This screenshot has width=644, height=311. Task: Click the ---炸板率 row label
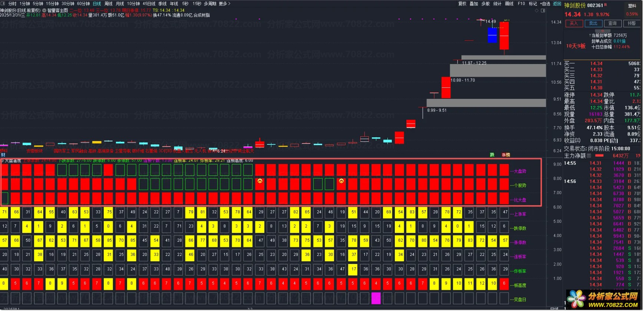(518, 271)
